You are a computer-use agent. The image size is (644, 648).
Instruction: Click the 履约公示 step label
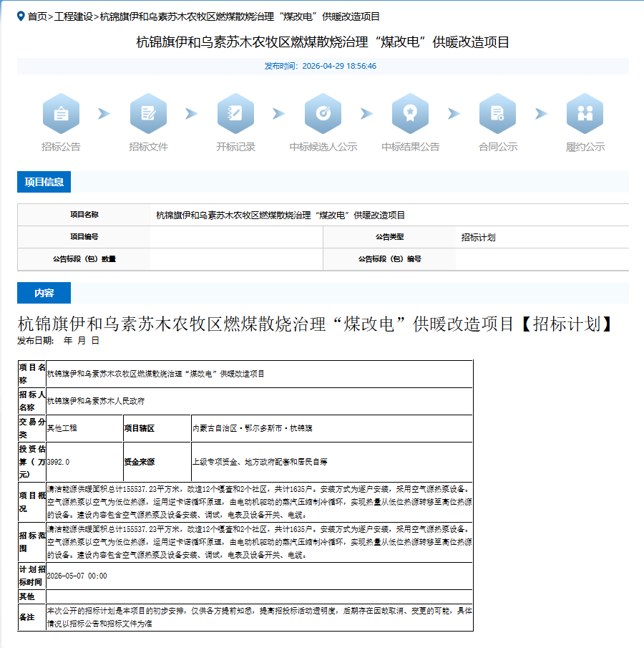(x=585, y=147)
